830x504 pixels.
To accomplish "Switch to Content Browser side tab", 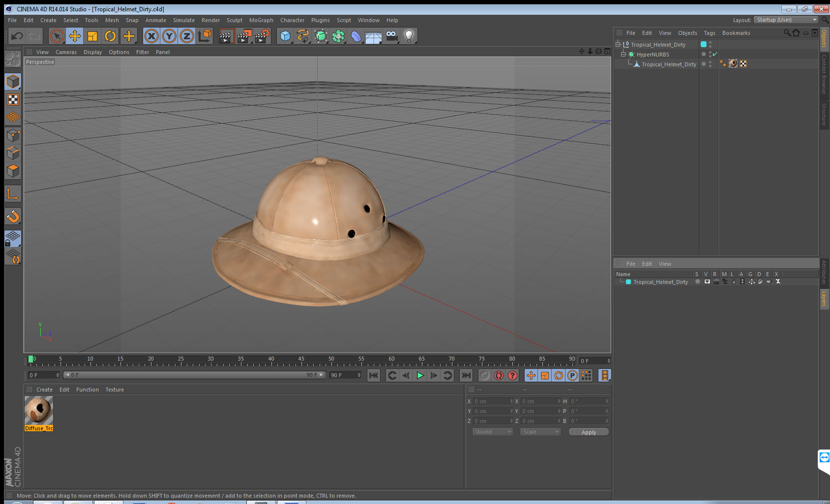I will [824, 74].
